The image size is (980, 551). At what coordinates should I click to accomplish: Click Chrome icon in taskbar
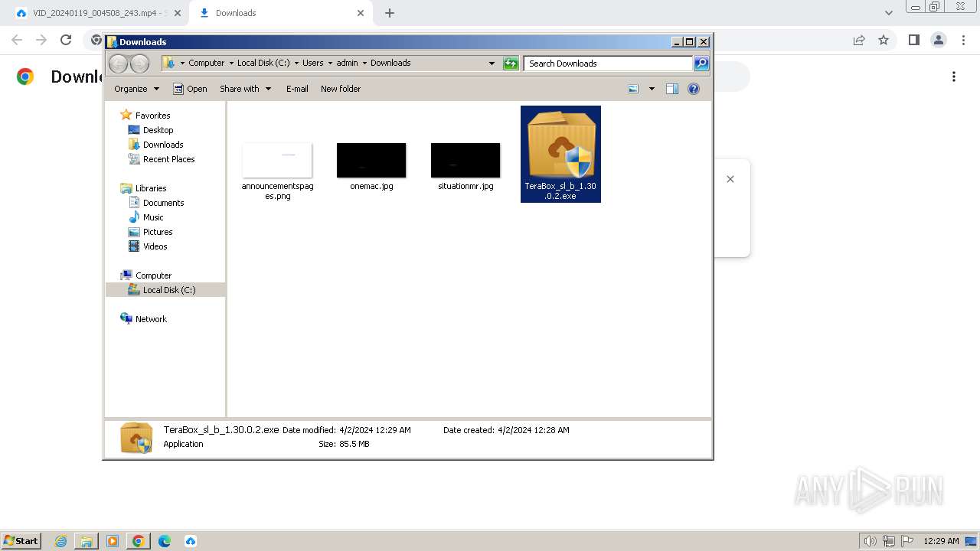pyautogui.click(x=139, y=541)
